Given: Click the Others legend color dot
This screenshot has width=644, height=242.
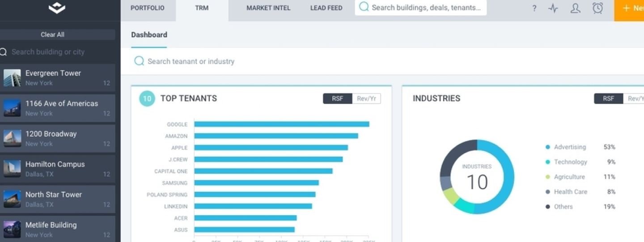Looking at the screenshot, I should 548,207.
